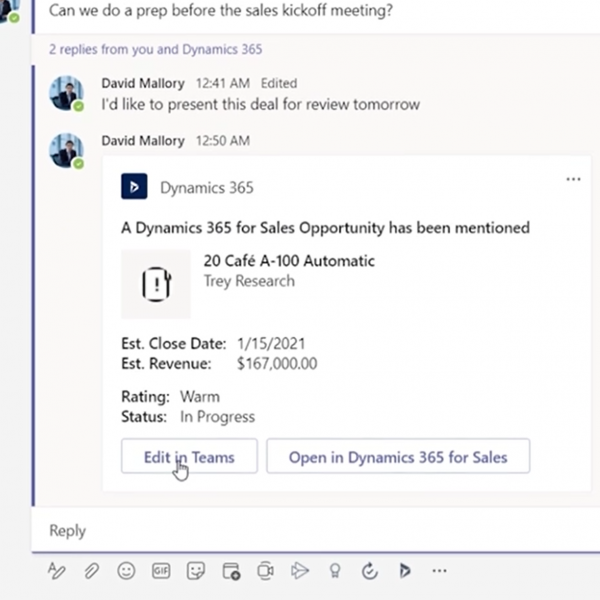Open the GIF picker
Viewport: 600px width, 600px height.
[x=161, y=571]
